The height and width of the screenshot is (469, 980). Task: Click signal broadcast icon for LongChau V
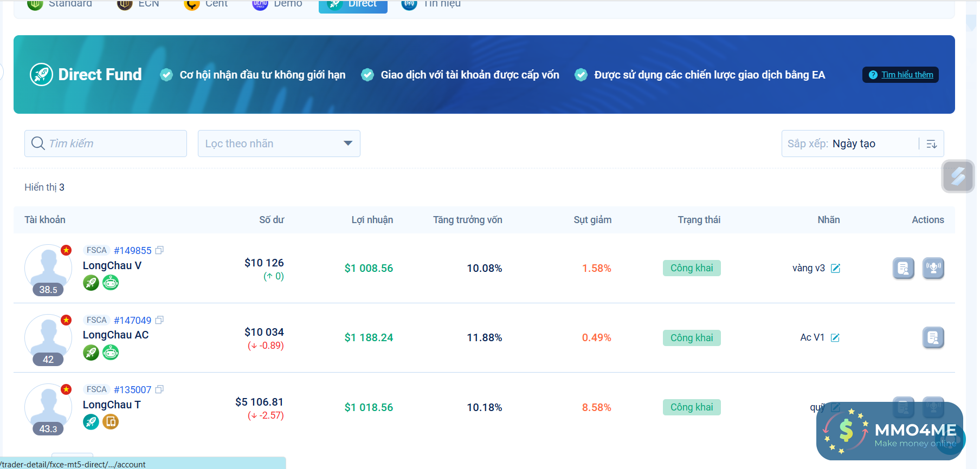point(933,268)
